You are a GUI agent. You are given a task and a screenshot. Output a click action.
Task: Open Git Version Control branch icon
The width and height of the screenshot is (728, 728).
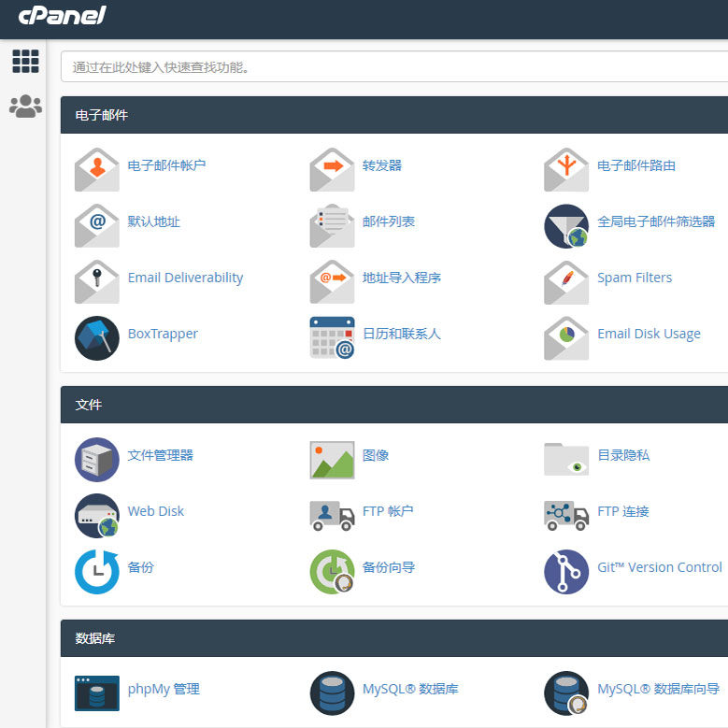[x=566, y=572]
